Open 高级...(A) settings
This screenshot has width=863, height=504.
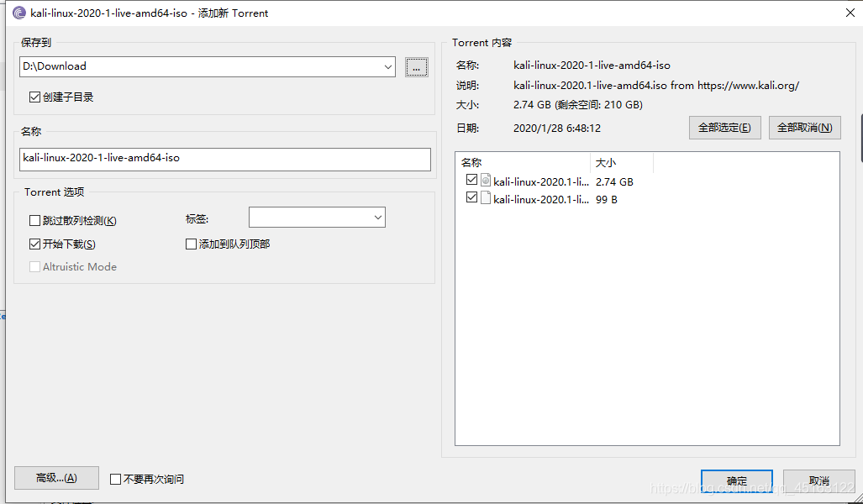coord(56,478)
